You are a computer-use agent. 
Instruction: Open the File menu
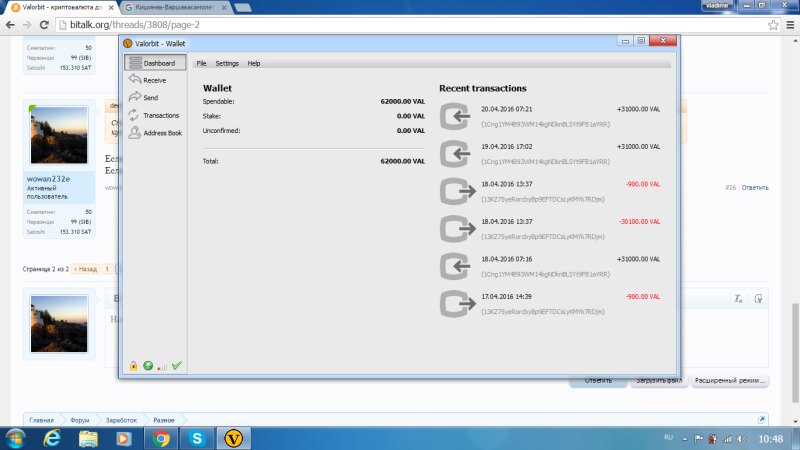(x=201, y=63)
